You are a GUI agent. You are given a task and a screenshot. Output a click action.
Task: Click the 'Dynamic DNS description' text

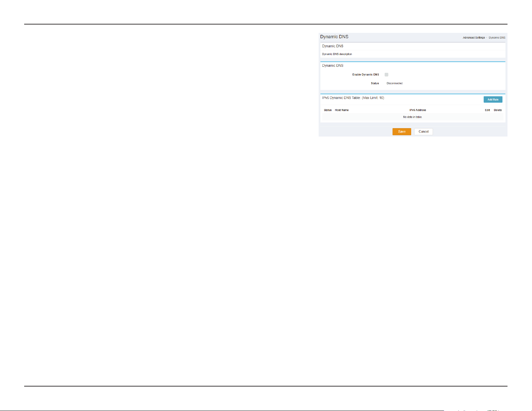coord(337,54)
